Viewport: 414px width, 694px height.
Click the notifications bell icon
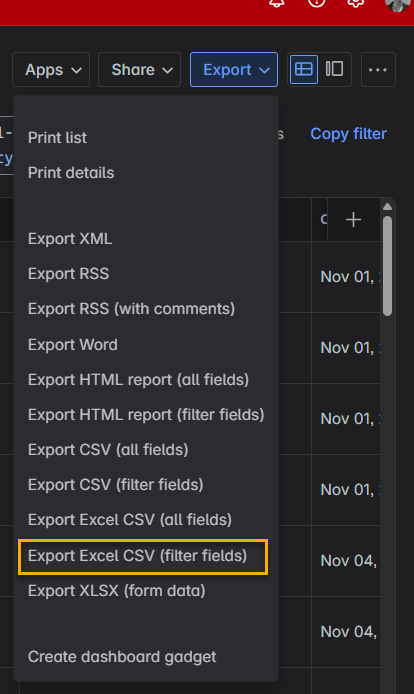point(277,4)
